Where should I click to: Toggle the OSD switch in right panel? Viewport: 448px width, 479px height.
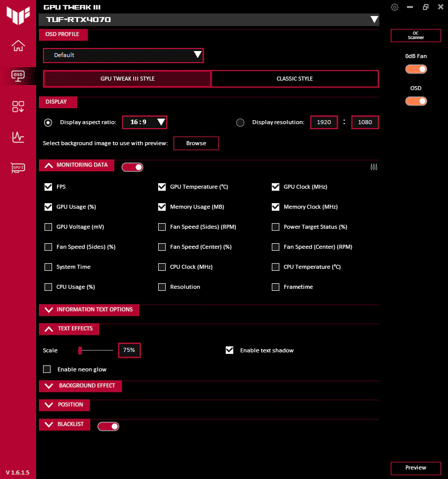tap(416, 101)
